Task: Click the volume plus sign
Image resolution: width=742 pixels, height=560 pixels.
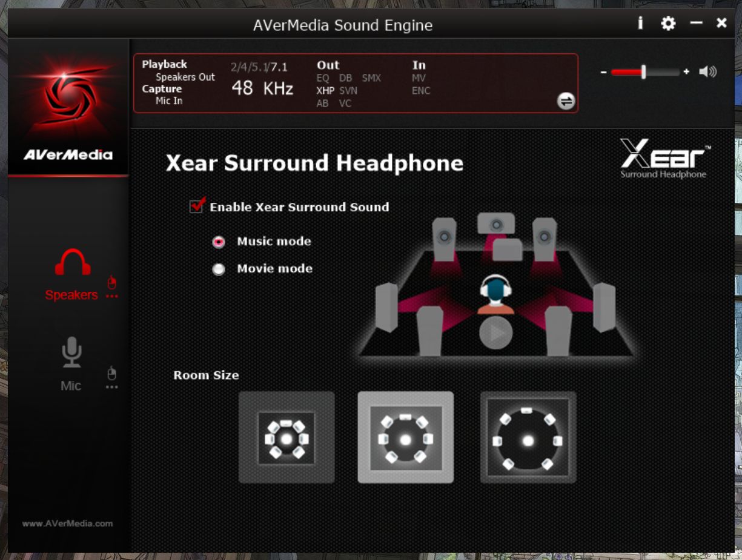Action: click(x=686, y=72)
